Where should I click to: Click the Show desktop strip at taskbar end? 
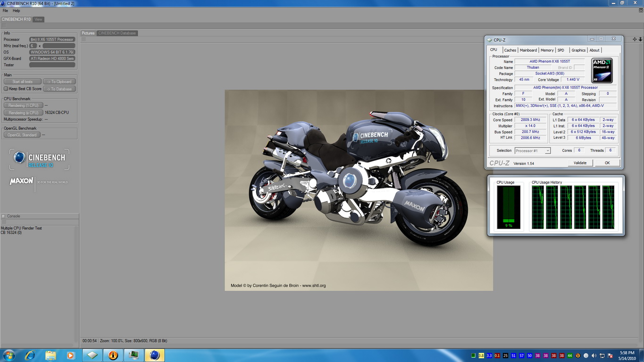[x=641, y=355]
